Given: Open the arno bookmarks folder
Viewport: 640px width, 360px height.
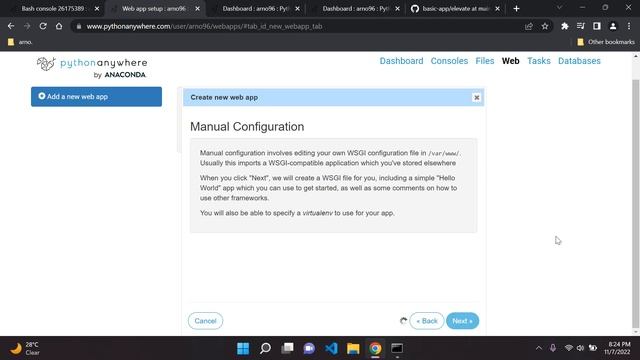Looking at the screenshot, I should click(x=20, y=42).
